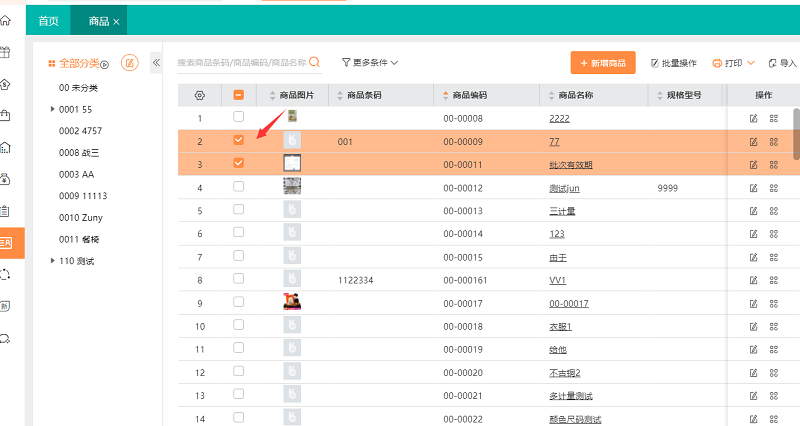Open the grid icon for row 00-00015
This screenshot has height=426, width=800.
(x=774, y=258)
